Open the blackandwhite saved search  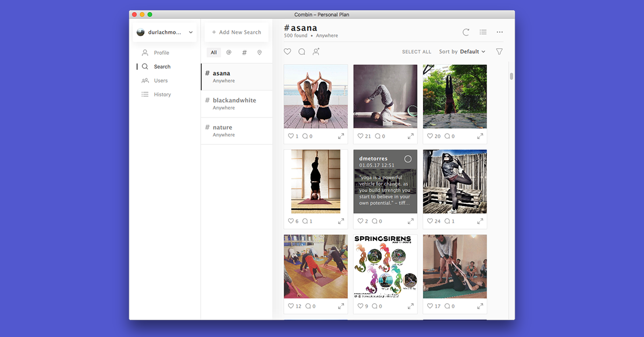pyautogui.click(x=237, y=104)
